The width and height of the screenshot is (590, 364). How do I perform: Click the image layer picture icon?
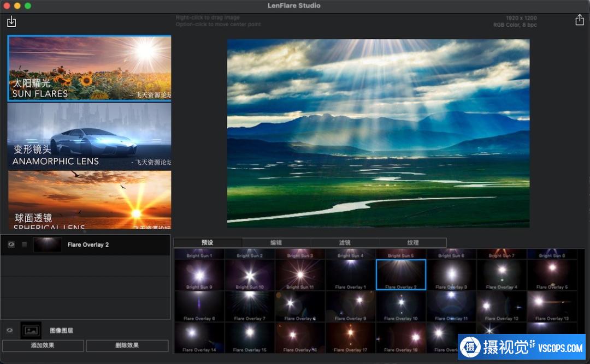(31, 331)
